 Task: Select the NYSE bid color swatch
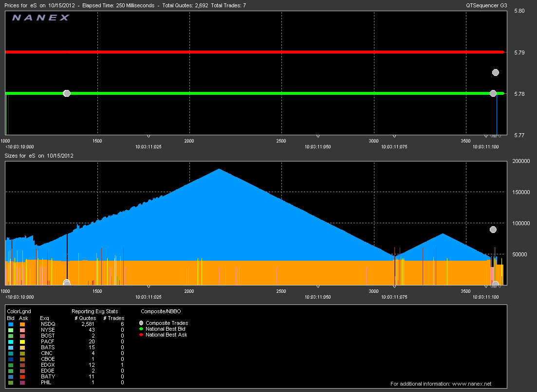tap(11, 330)
